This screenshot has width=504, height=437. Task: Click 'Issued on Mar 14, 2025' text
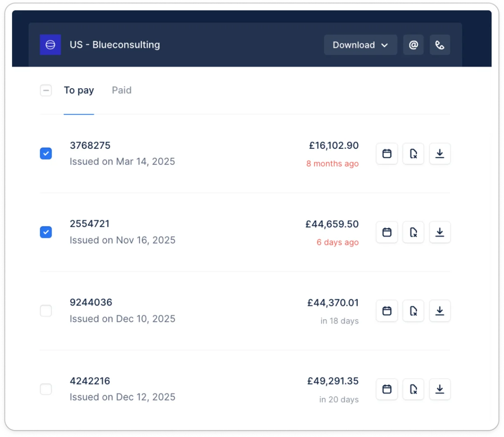click(122, 161)
